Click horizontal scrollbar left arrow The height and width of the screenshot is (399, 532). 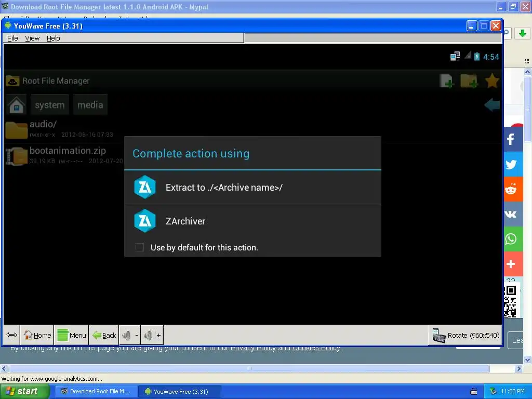point(4,368)
